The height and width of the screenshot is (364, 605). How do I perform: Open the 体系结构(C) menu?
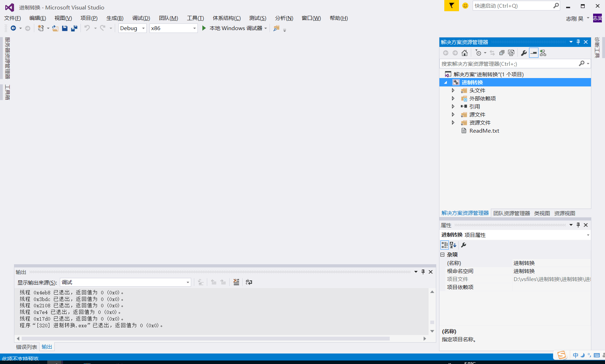pos(227,18)
